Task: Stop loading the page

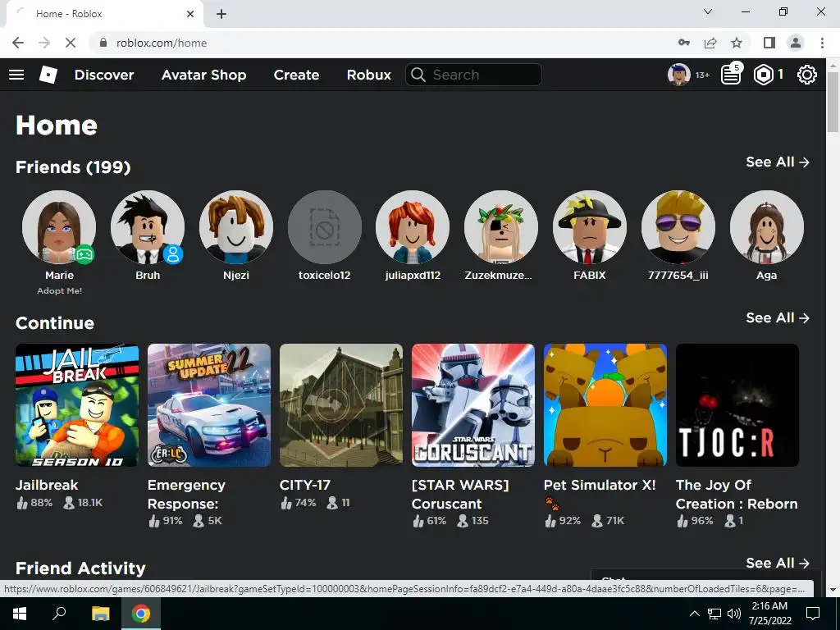Action: pos(71,43)
